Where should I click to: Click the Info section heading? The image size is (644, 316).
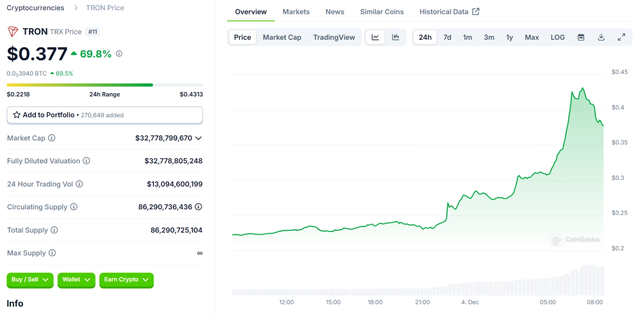point(15,304)
